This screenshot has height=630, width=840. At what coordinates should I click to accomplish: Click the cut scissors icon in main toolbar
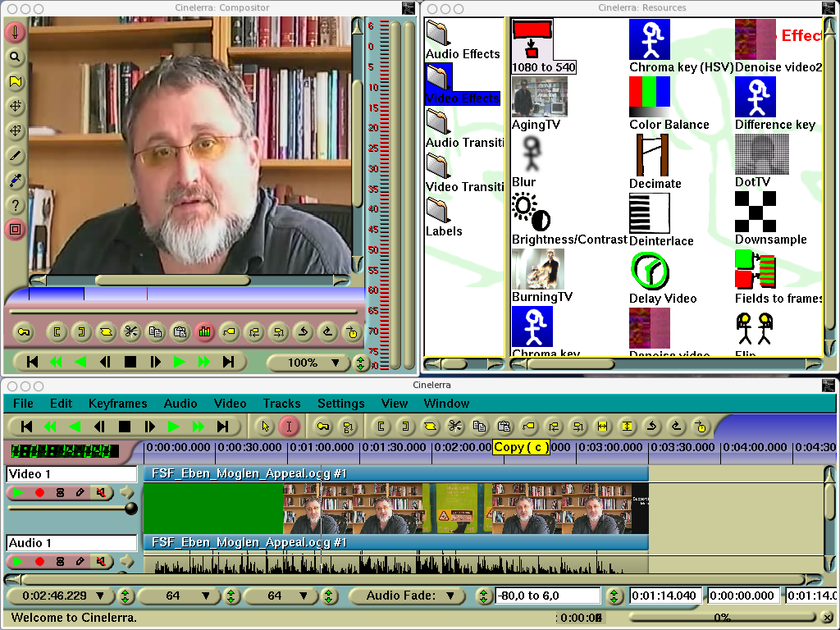tap(454, 427)
